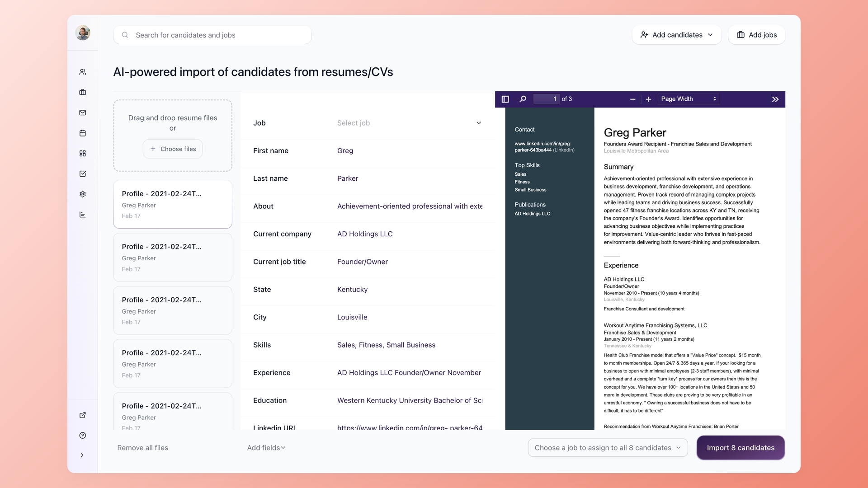Click Skills value Sales, Fitness, Small Business

coord(386,345)
